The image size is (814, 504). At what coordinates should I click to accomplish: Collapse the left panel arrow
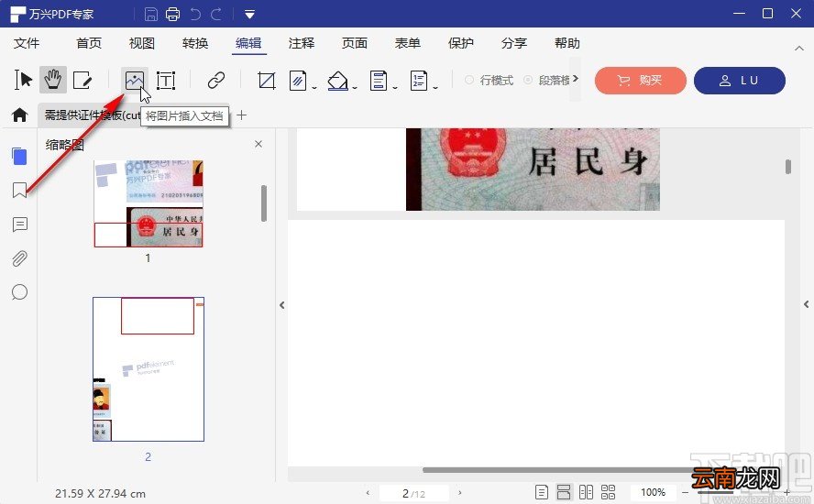[282, 305]
